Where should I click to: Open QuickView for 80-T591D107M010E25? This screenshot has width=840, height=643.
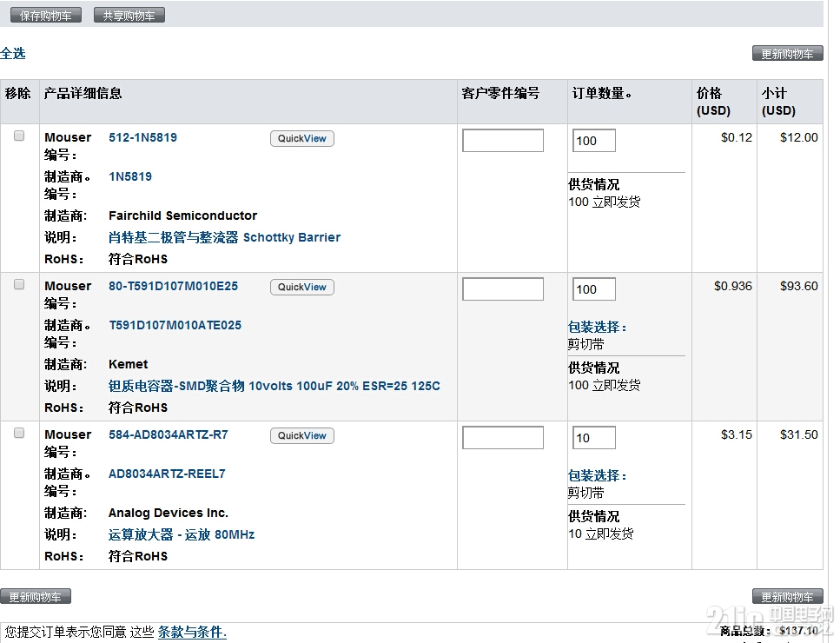coord(302,287)
